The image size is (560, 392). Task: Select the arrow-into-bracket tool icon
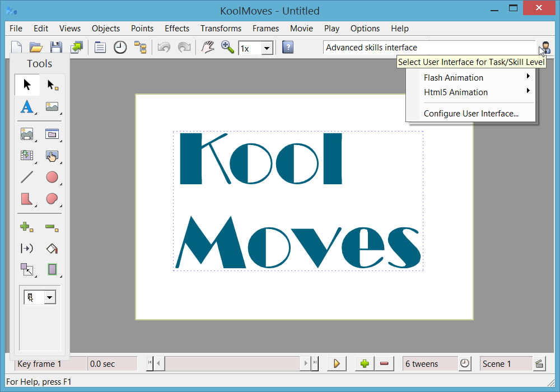click(27, 248)
